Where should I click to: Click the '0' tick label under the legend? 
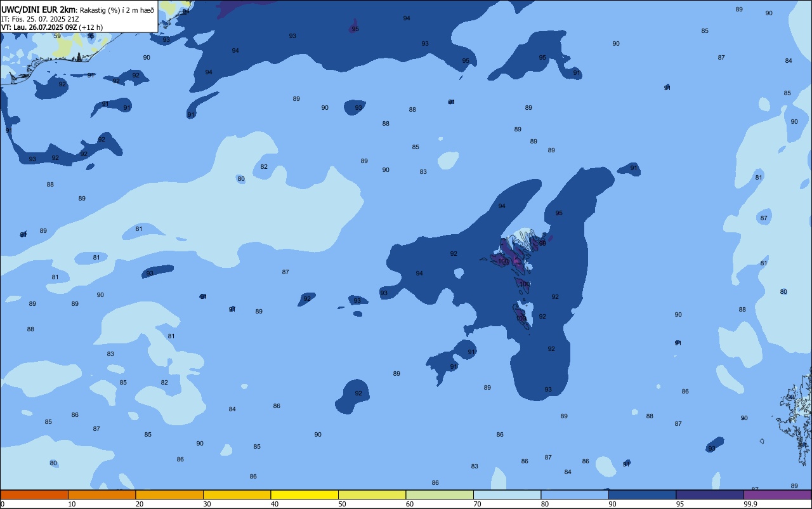[3, 504]
